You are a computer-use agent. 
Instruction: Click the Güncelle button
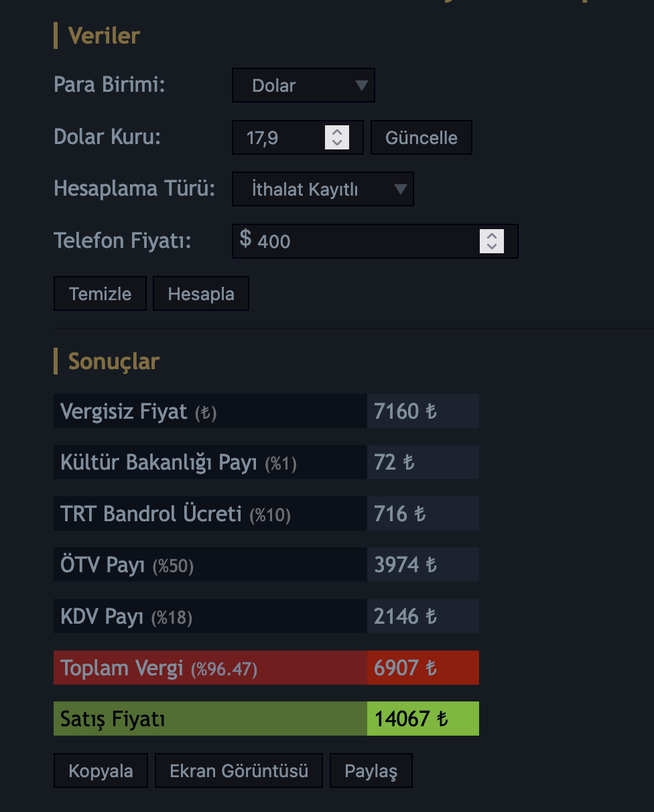(x=421, y=137)
